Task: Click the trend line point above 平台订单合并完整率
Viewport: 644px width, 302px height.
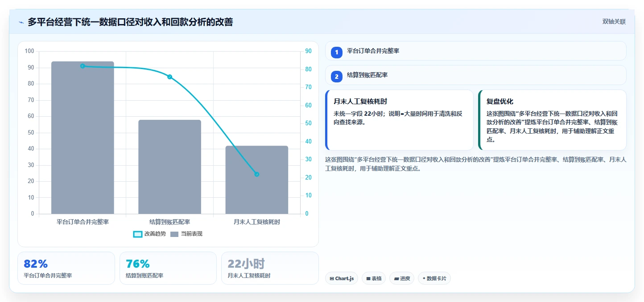Action: [83, 66]
